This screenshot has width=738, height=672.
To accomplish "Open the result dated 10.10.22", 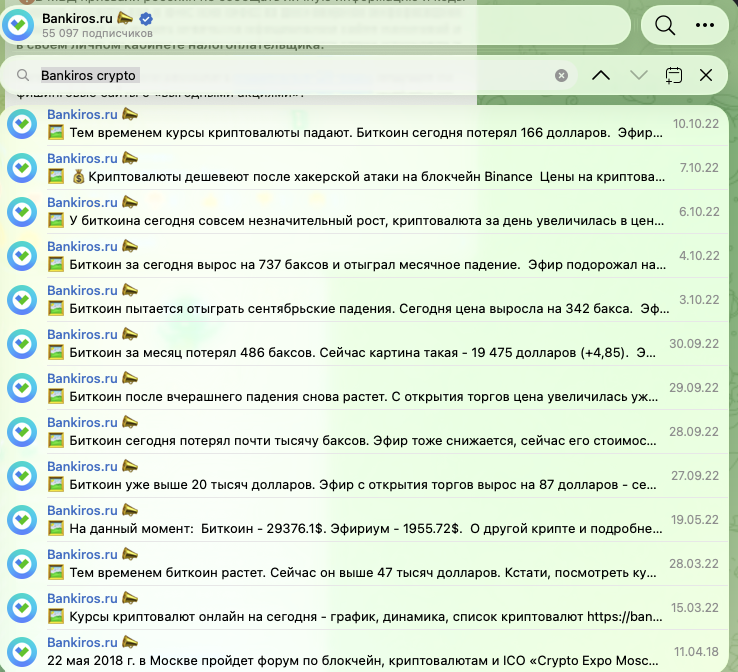I will click(x=364, y=124).
